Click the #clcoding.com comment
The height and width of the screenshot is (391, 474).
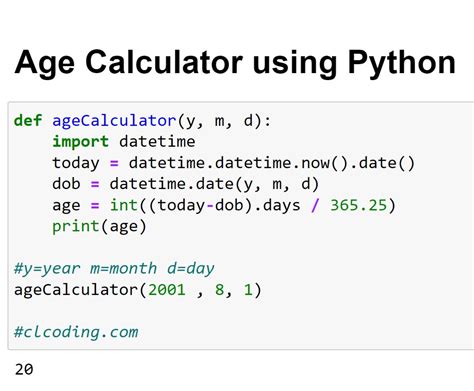[x=76, y=332]
